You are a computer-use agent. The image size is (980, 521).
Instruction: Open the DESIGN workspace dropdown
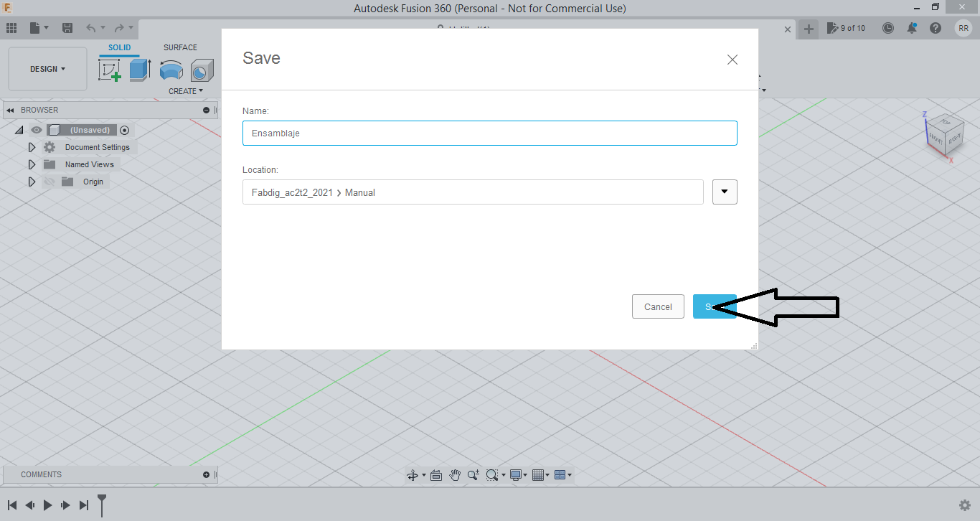point(47,69)
